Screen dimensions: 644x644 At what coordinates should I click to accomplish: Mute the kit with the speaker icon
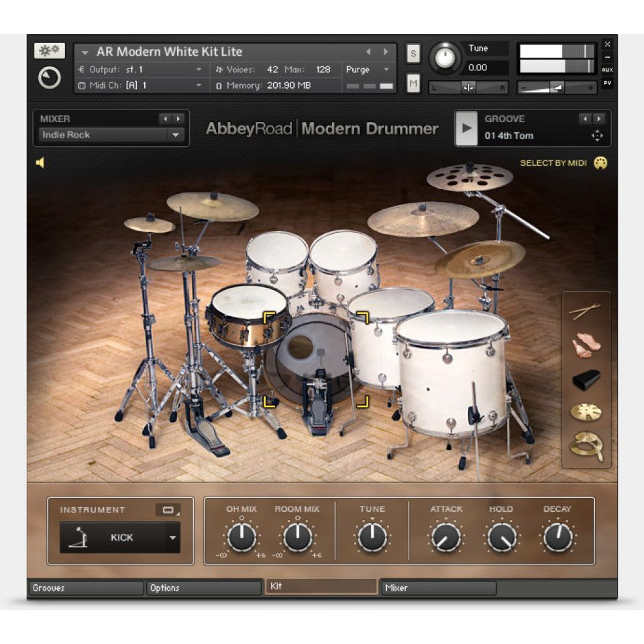[x=40, y=162]
